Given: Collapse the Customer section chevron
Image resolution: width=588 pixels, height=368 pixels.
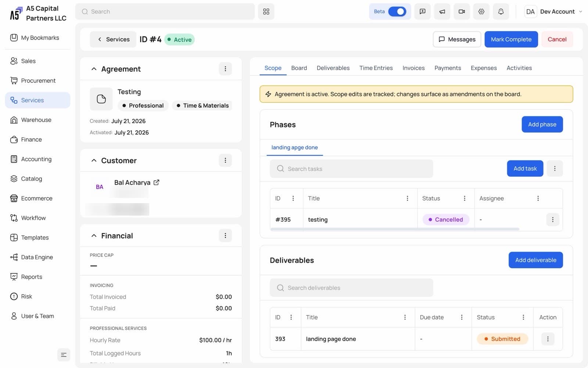Looking at the screenshot, I should point(94,160).
